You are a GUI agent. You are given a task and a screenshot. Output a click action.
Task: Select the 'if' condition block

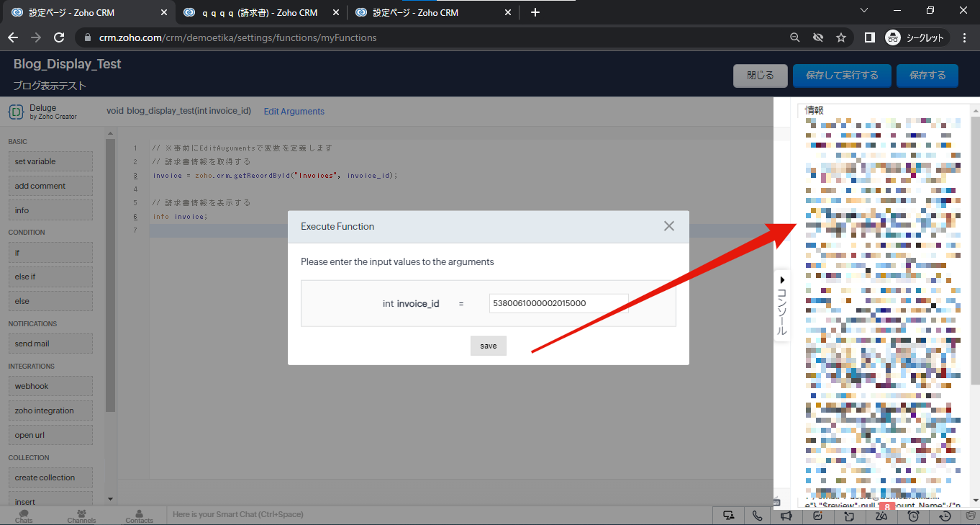[50, 253]
